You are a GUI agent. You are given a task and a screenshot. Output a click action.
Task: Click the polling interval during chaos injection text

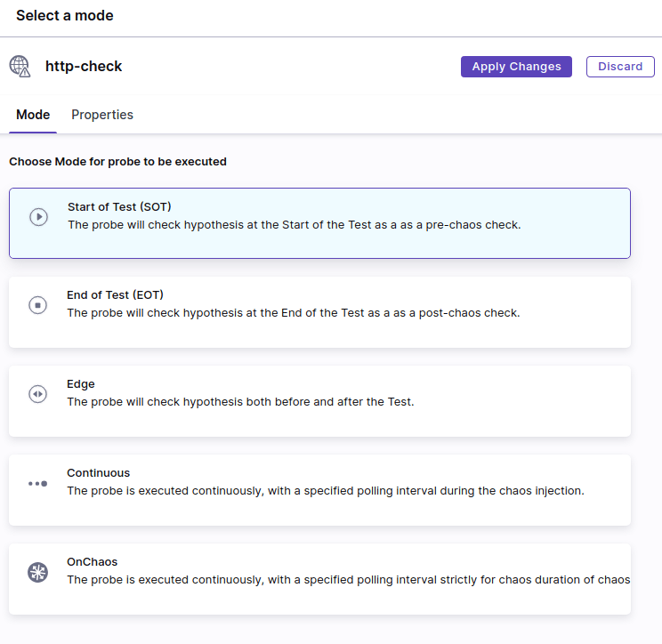tap(326, 491)
